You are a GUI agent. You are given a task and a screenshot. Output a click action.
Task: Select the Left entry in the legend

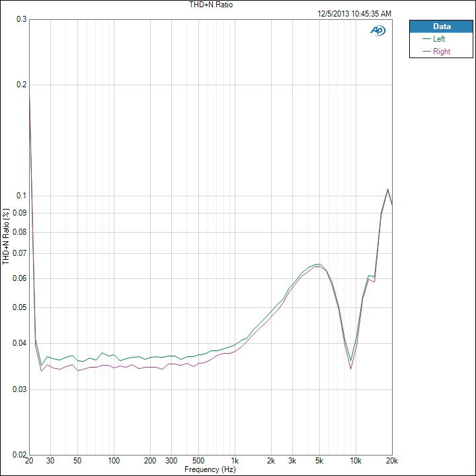pyautogui.click(x=439, y=39)
